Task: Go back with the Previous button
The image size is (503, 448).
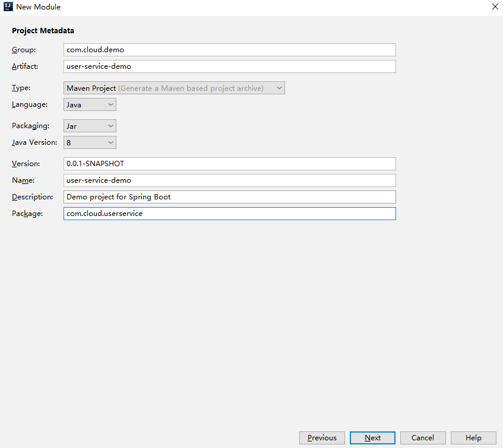Action: [x=322, y=438]
